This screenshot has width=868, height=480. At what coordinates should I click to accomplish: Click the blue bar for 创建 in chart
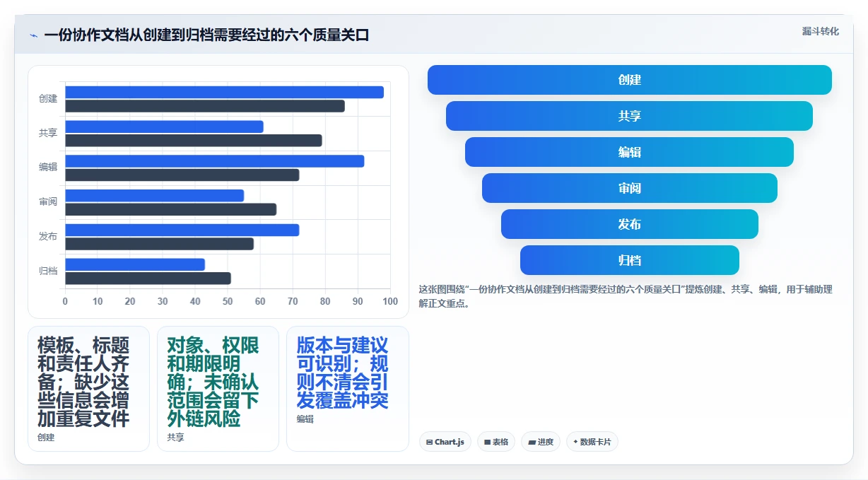pyautogui.click(x=225, y=92)
